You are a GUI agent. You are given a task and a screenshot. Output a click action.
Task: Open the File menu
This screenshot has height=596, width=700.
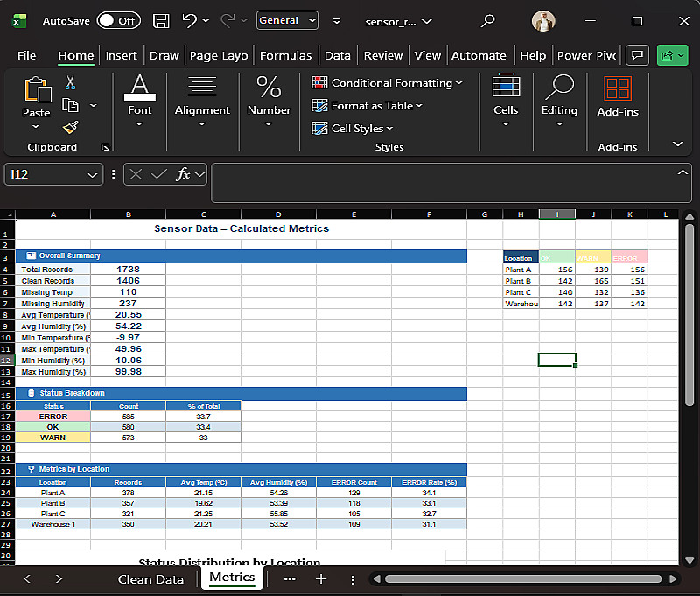pyautogui.click(x=27, y=55)
